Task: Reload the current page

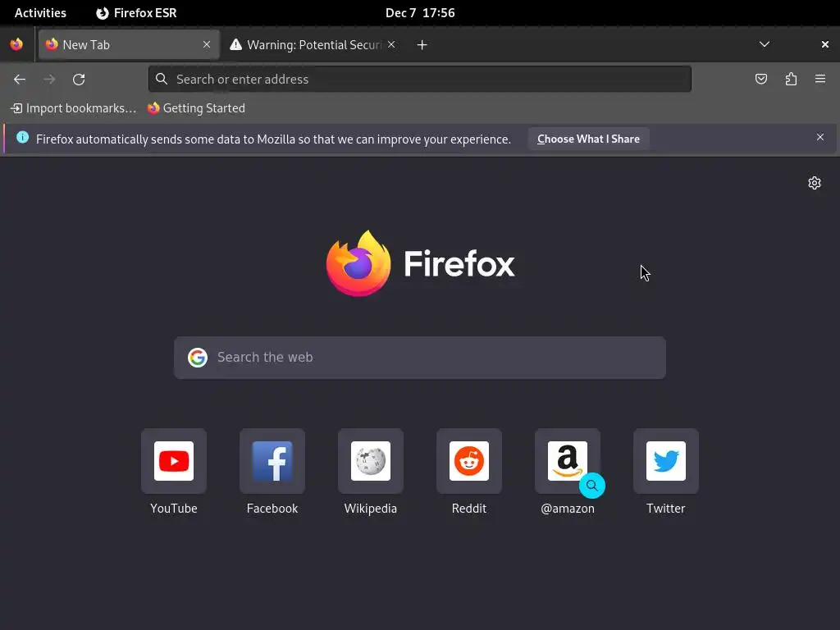Action: tap(79, 80)
